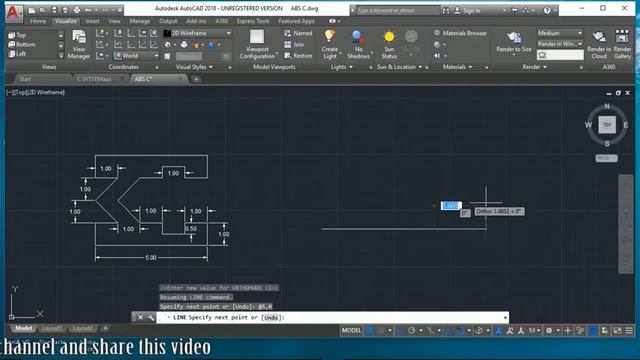The width and height of the screenshot is (640, 360).
Task: Click the status bar customization menu icon
Action: (x=629, y=330)
